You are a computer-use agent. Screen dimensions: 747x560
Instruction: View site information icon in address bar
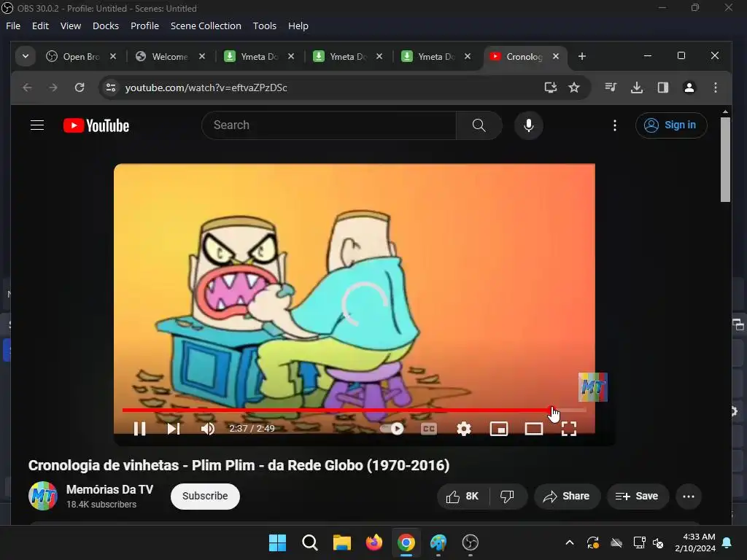point(111,87)
